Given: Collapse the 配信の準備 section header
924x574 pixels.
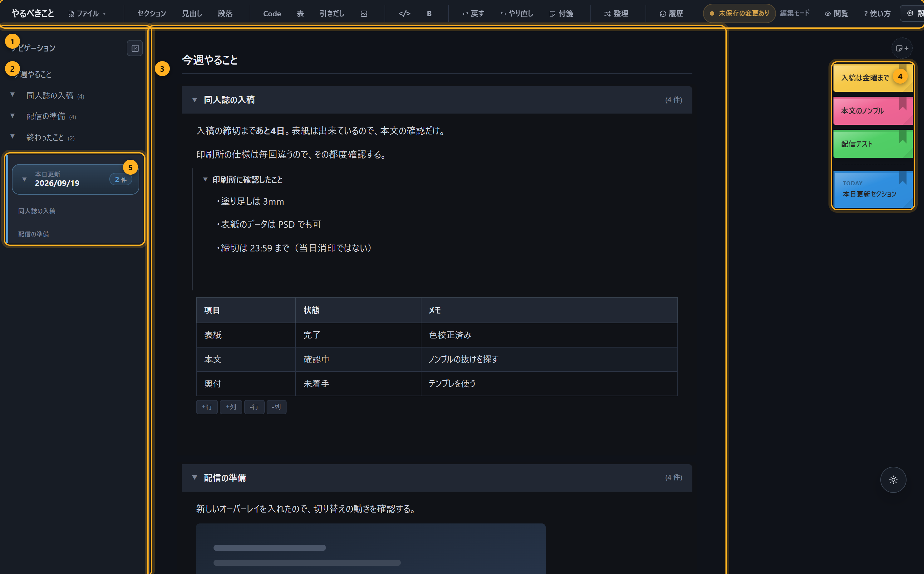Looking at the screenshot, I should click(194, 478).
